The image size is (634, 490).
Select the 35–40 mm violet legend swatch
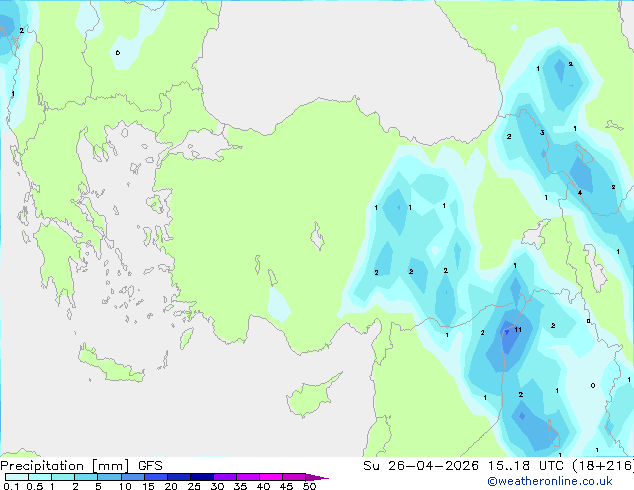247,477
